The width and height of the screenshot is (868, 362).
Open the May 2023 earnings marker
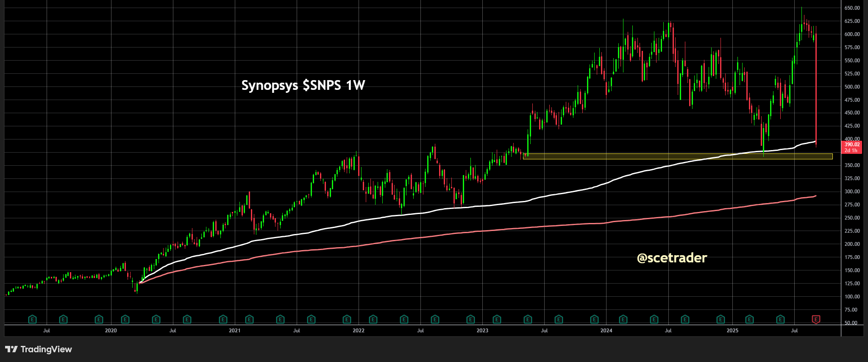coord(528,319)
